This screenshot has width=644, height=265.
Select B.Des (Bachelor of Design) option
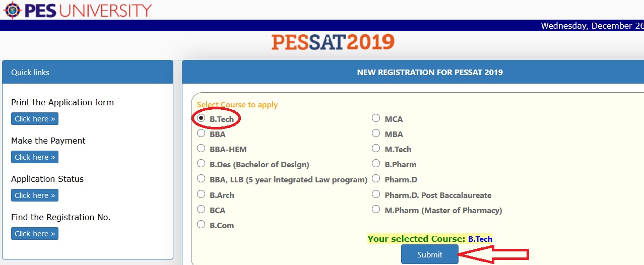pos(201,164)
